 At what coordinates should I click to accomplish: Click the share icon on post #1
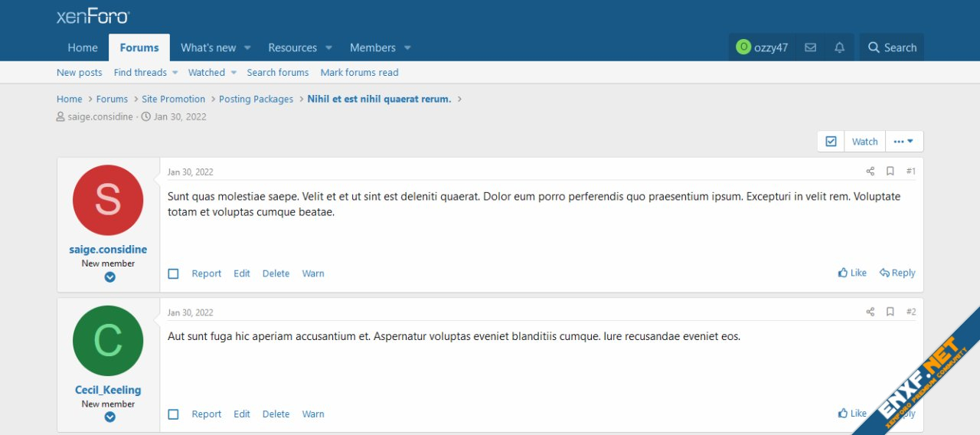coord(870,172)
